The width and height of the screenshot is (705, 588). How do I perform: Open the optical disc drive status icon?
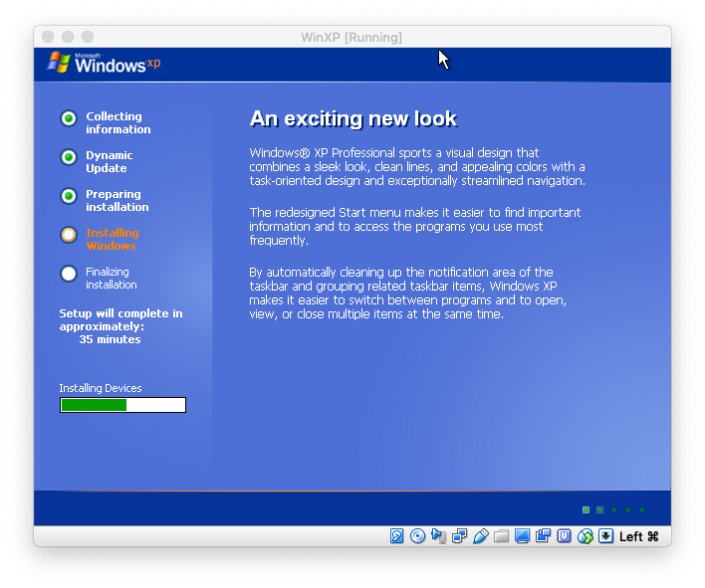[x=417, y=536]
